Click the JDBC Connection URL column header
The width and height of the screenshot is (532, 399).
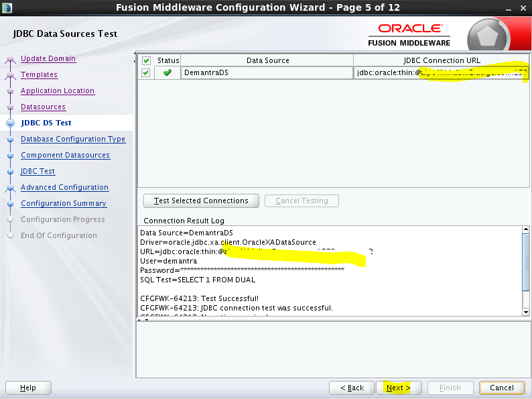click(x=442, y=60)
